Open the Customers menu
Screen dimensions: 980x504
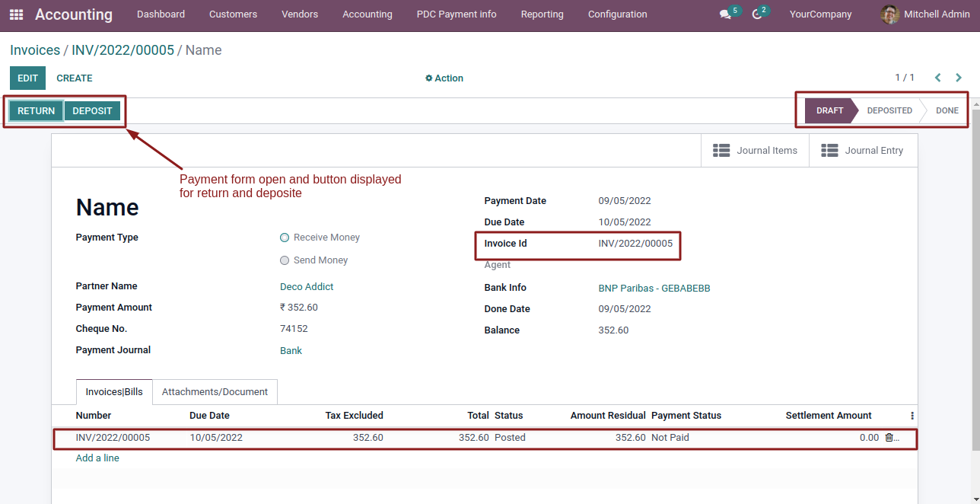(x=233, y=14)
